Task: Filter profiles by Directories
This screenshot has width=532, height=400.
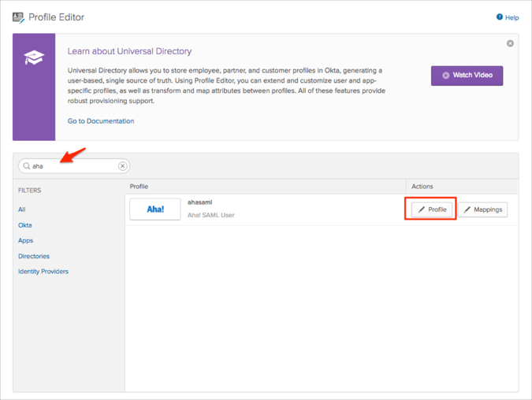Action: click(x=34, y=256)
